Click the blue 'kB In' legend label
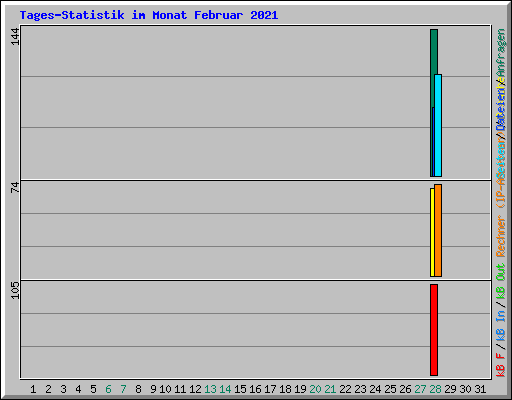This screenshot has width=512, height=400. (501, 326)
